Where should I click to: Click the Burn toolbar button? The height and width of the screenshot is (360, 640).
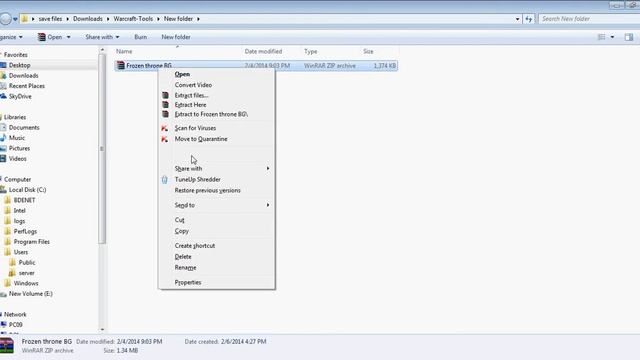click(140, 37)
